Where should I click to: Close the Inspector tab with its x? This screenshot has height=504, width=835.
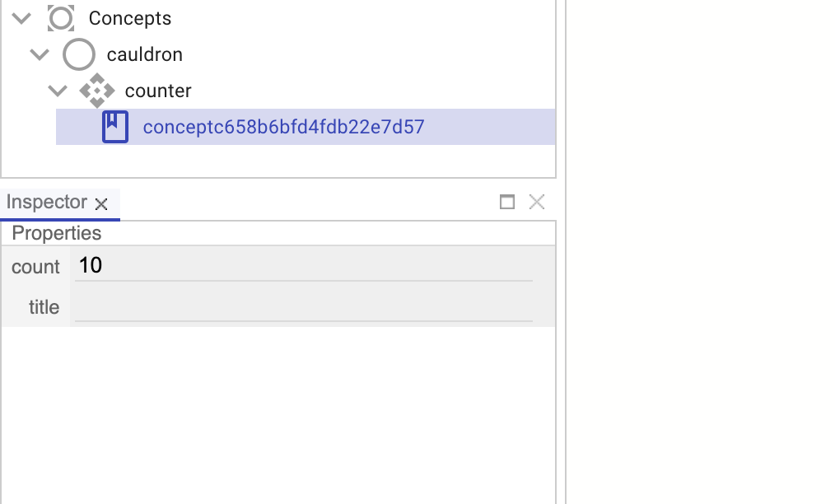pyautogui.click(x=101, y=203)
